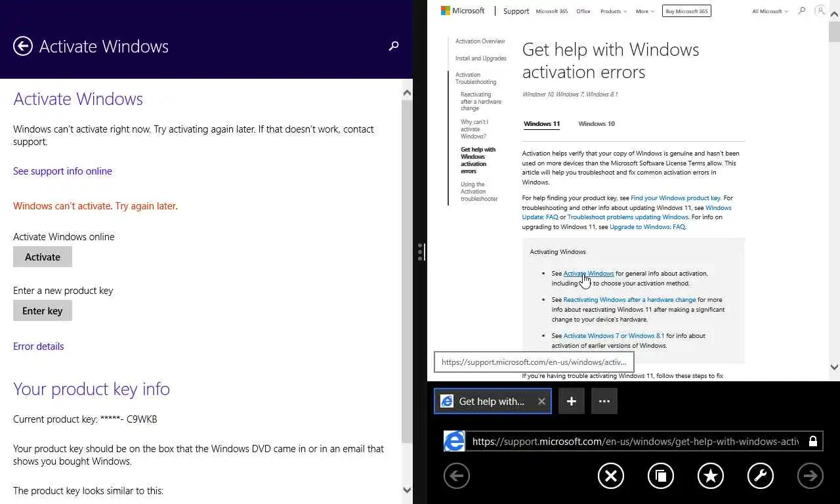
Task: Click "Windows can't activate. Try again later." message
Action: click(x=95, y=205)
